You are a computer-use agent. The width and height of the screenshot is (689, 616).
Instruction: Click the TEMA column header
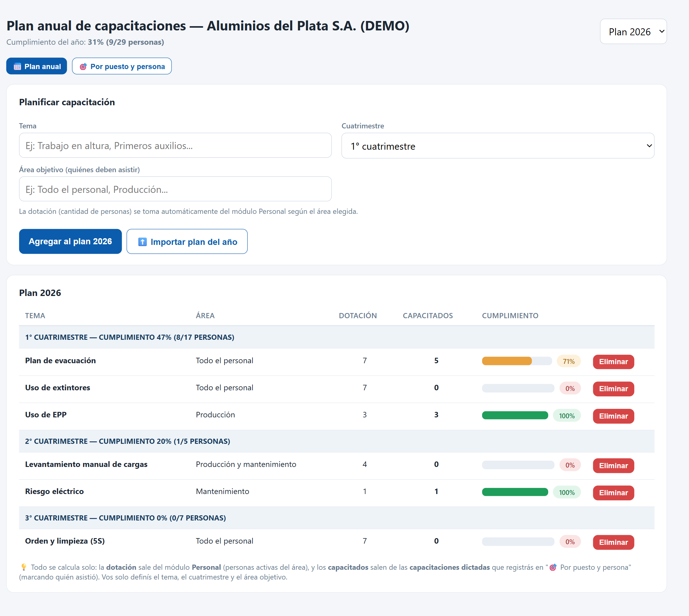click(x=35, y=316)
